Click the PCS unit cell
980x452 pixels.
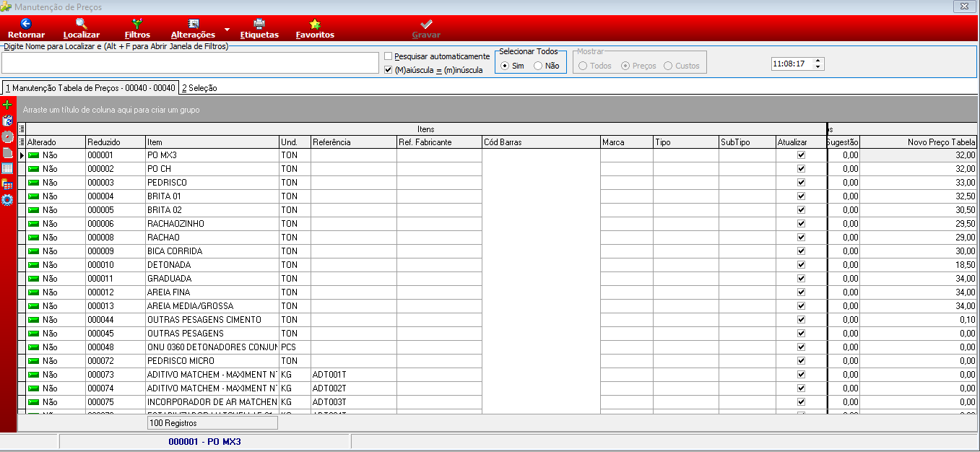coord(295,347)
